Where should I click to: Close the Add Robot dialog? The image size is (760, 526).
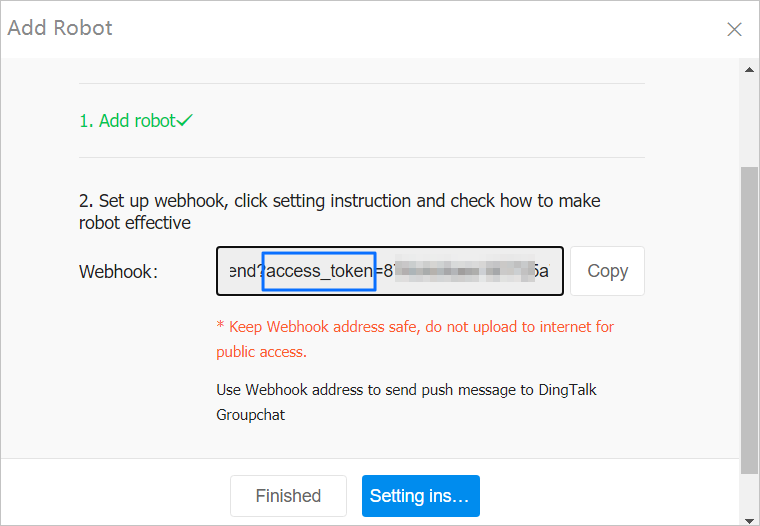[x=734, y=29]
